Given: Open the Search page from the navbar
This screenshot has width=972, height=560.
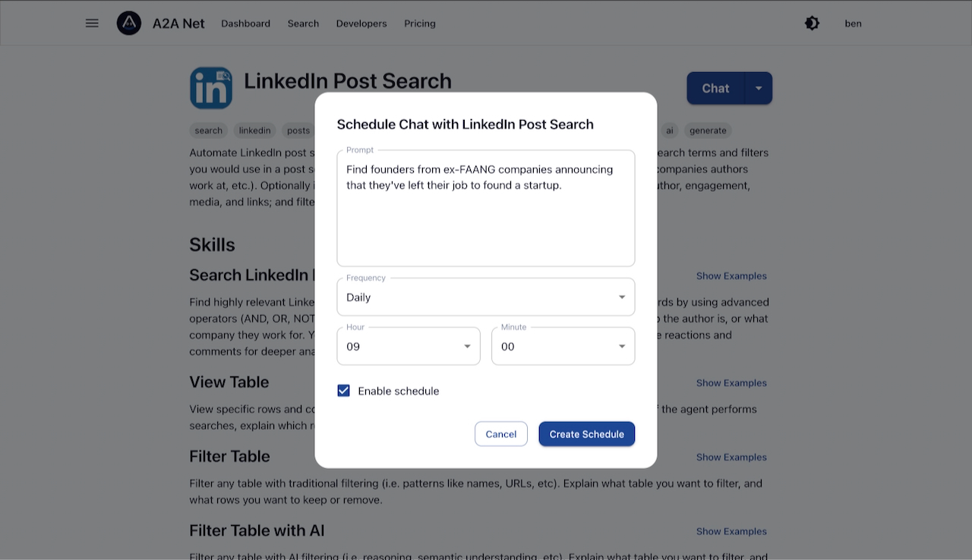Looking at the screenshot, I should tap(303, 24).
